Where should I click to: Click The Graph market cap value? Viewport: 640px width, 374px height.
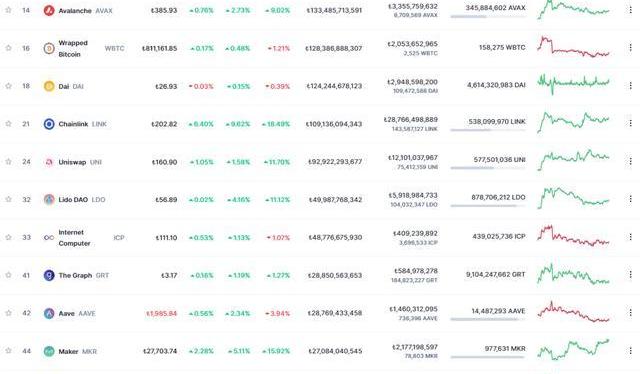point(335,276)
